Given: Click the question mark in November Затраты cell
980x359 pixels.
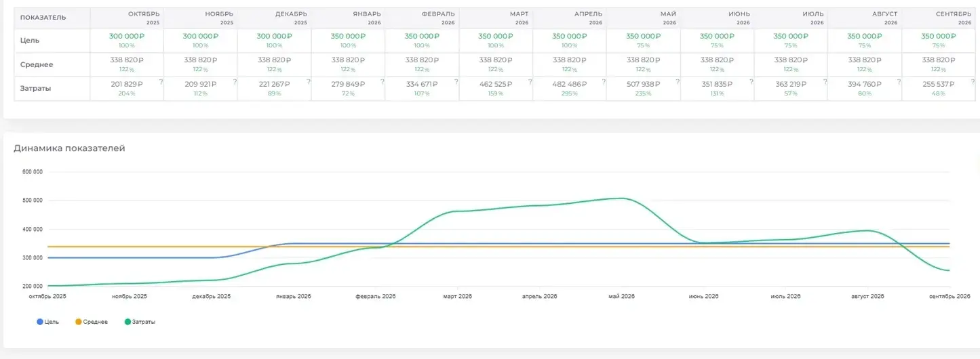Looking at the screenshot, I should (235, 81).
